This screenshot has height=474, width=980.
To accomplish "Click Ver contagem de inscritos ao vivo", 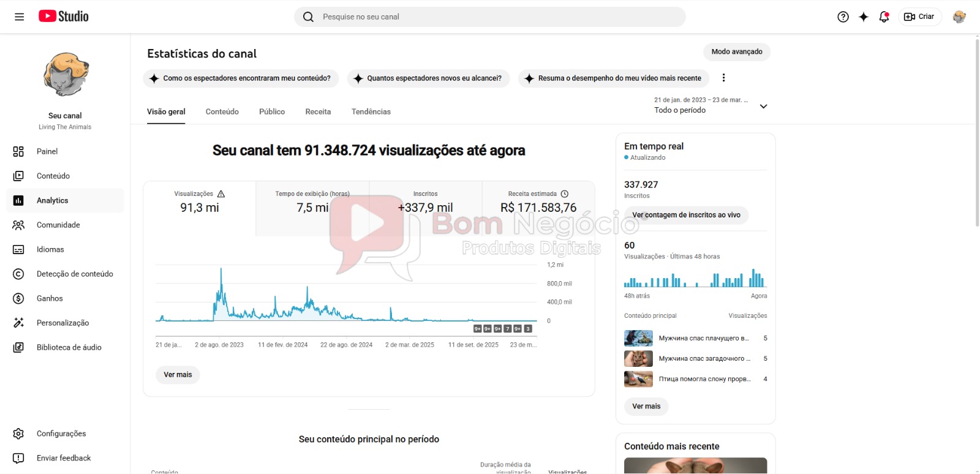I will [x=686, y=215].
